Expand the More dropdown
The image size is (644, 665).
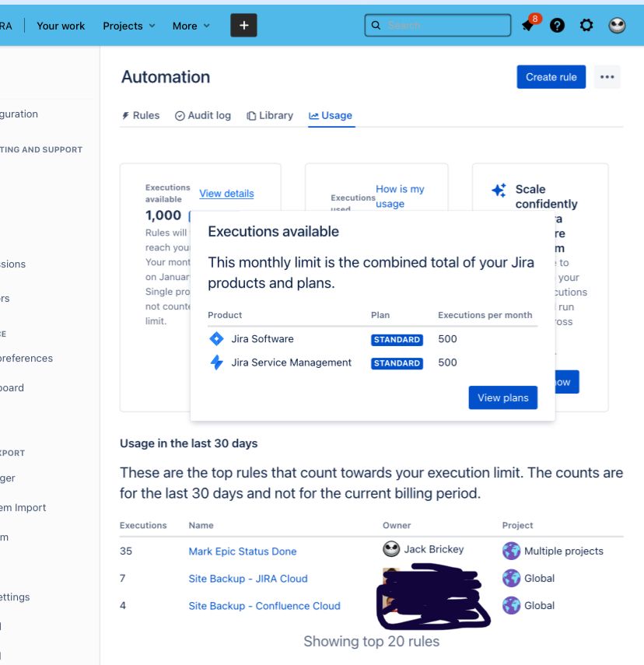191,26
